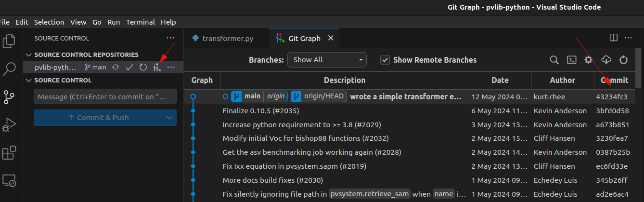Switch to transformer.py tab
This screenshot has width=644, height=202.
(x=227, y=38)
